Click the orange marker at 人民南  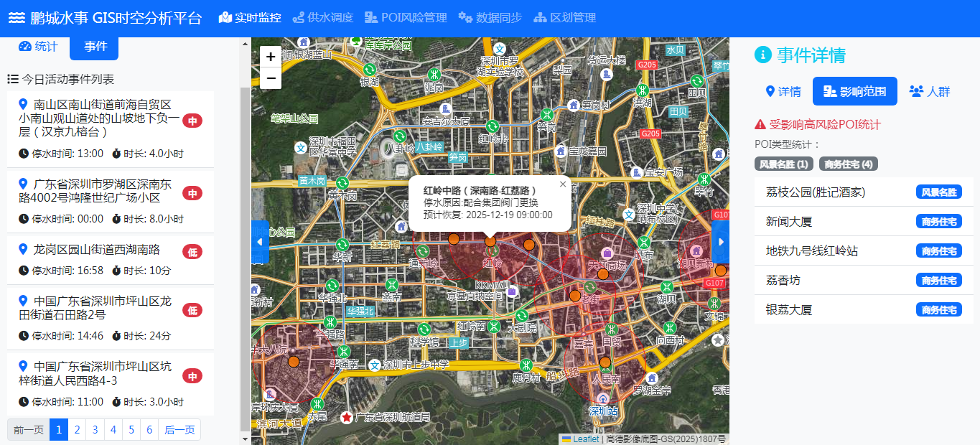(605, 362)
